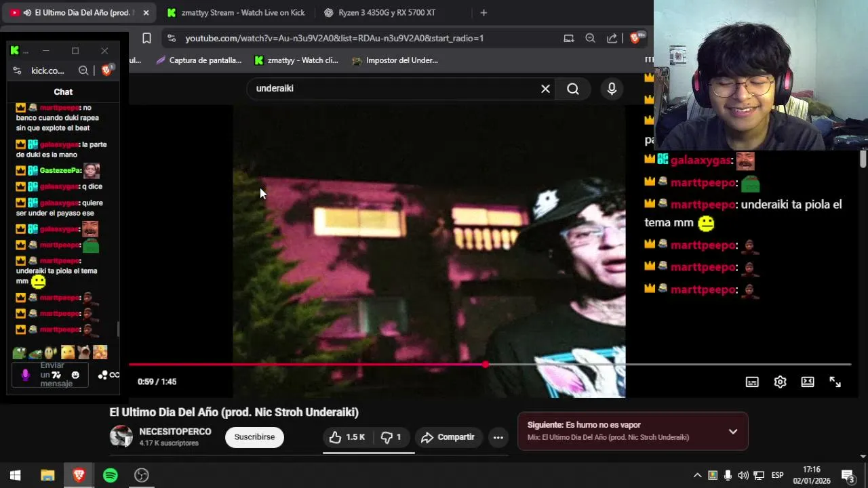Viewport: 868px width, 488px height.
Task: Open the video player settings gear
Action: pyautogui.click(x=780, y=382)
